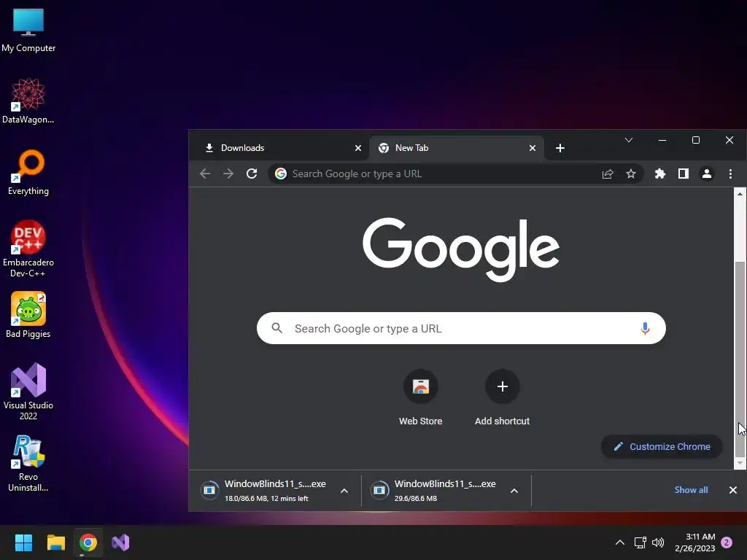The image size is (747, 560).
Task: Click Google logo on new tab page
Action: point(461,249)
